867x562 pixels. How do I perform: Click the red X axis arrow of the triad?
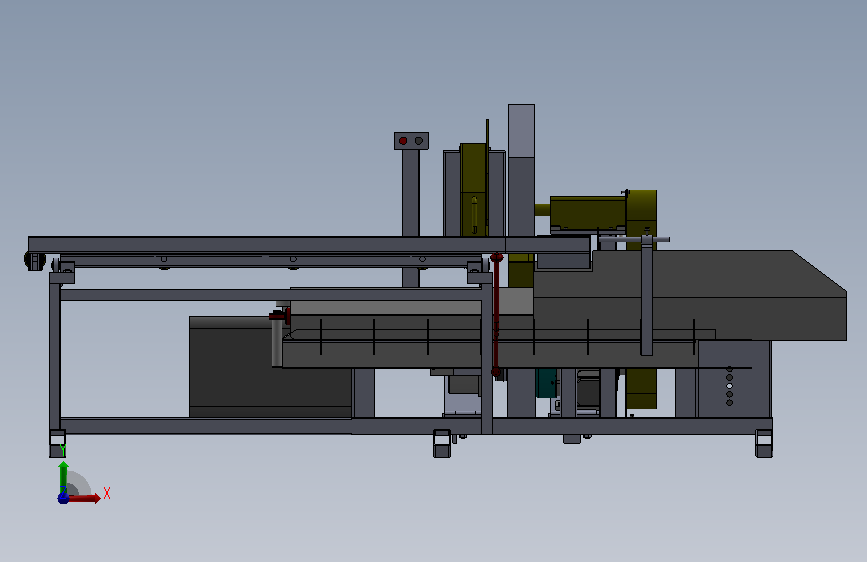pyautogui.click(x=84, y=498)
